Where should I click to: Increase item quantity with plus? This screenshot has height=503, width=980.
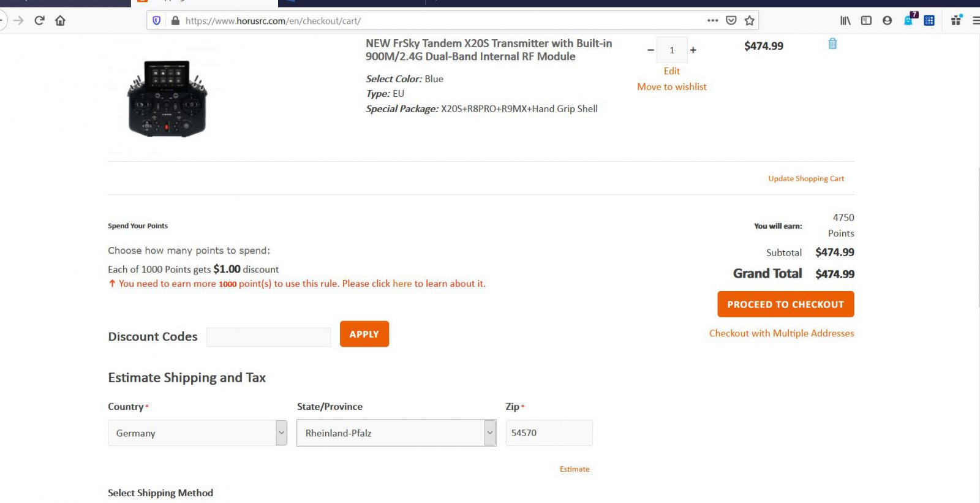pos(693,50)
